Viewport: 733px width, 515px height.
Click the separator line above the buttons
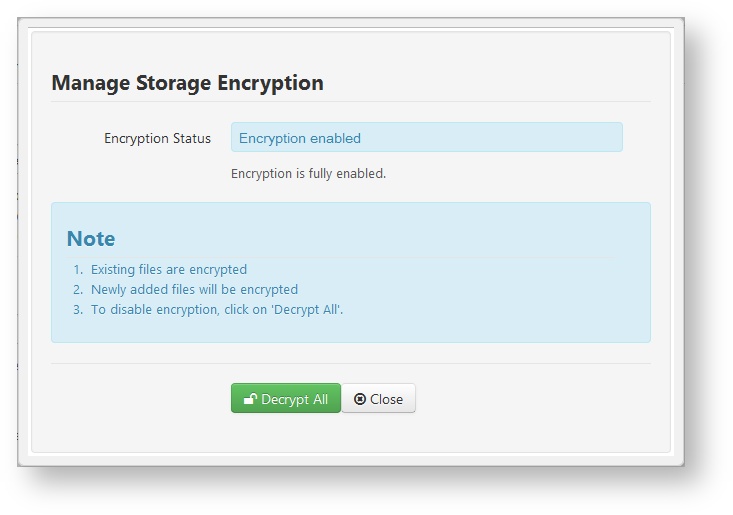[x=351, y=363]
